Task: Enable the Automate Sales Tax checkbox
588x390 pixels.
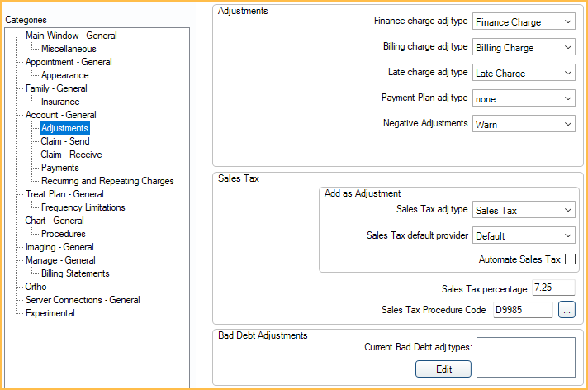Action: pyautogui.click(x=570, y=259)
